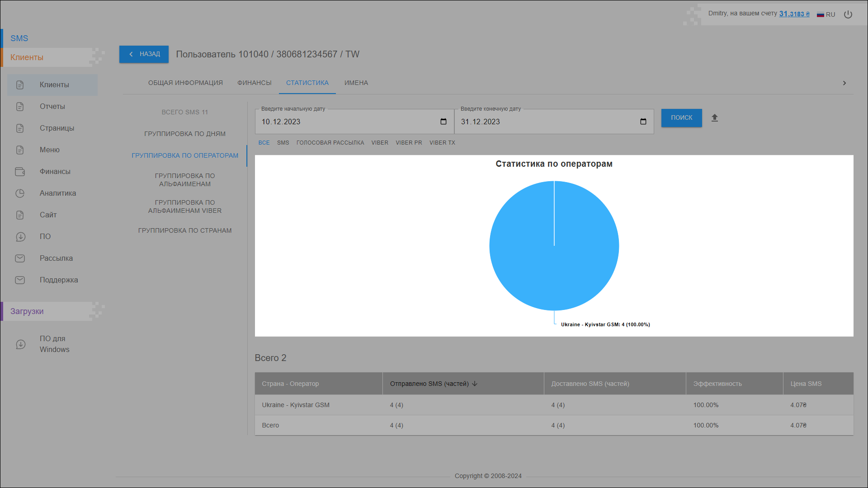Open end date calendar picker icon

pyautogui.click(x=643, y=122)
